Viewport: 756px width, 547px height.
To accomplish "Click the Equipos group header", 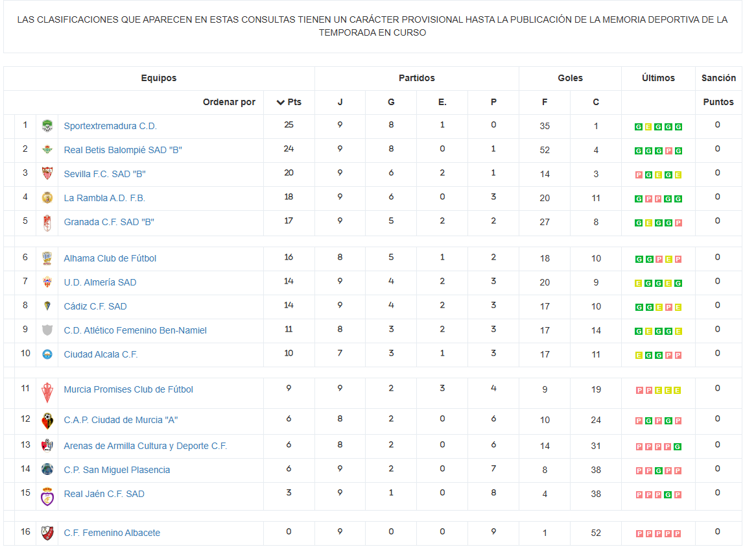I will click(159, 78).
